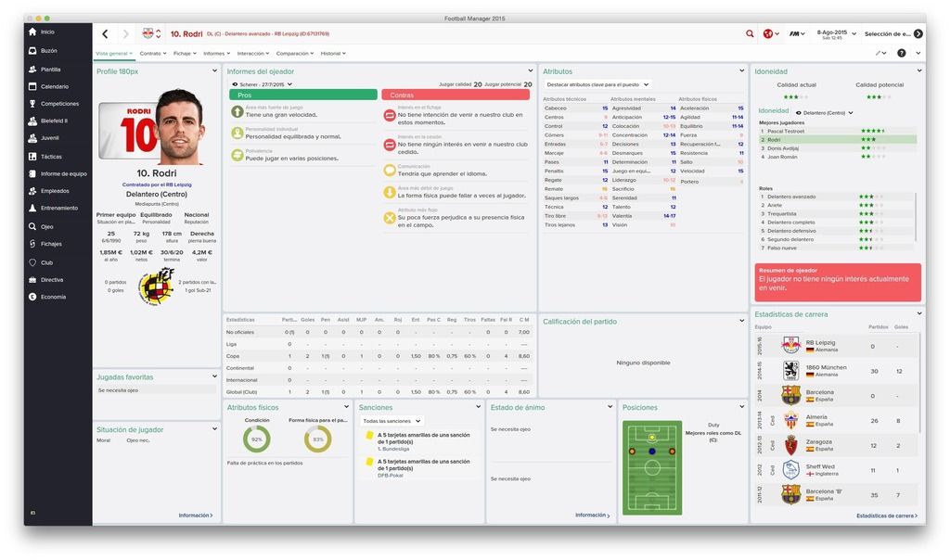
Task: Expand Informes del ojeador panel chevron
Action: point(530,70)
